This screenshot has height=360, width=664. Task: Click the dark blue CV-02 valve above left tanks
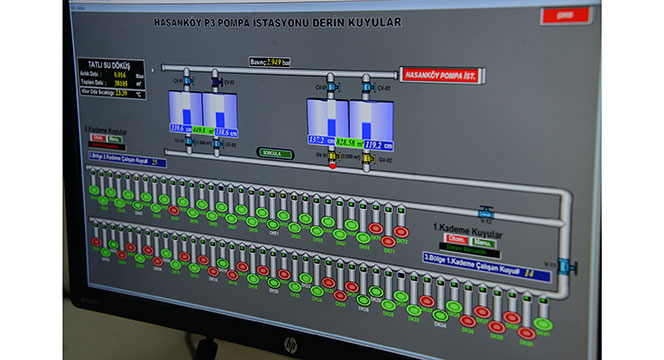point(216,81)
